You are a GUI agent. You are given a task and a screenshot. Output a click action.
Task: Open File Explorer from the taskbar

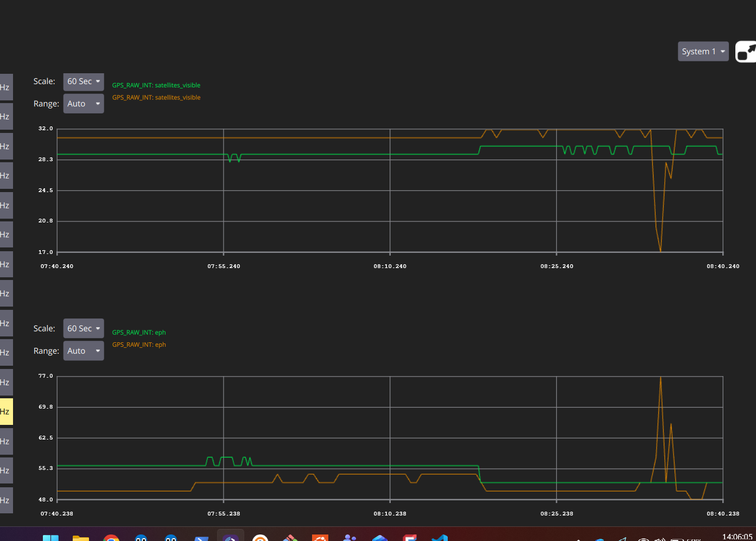tap(81, 537)
